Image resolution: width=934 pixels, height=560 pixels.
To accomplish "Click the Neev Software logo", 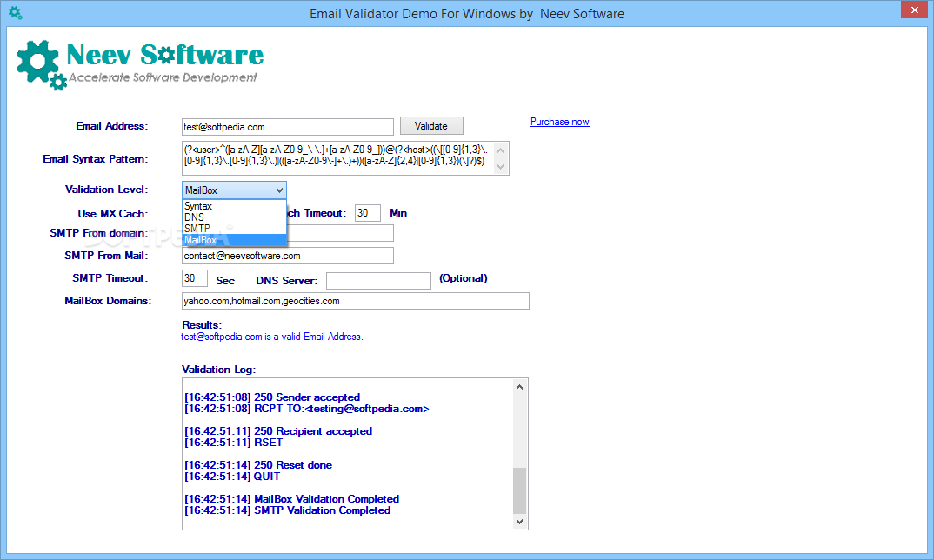I will point(140,64).
